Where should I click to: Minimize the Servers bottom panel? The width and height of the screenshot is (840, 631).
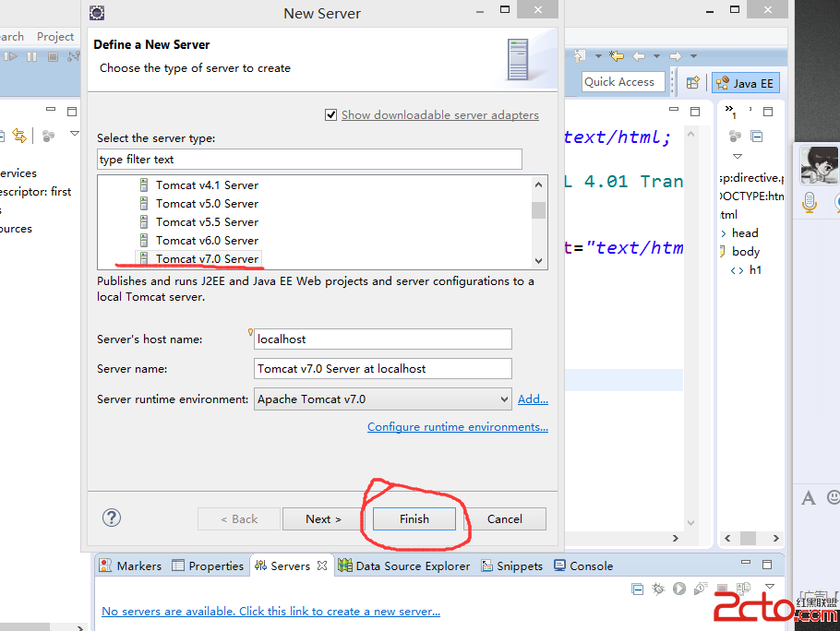tap(746, 562)
